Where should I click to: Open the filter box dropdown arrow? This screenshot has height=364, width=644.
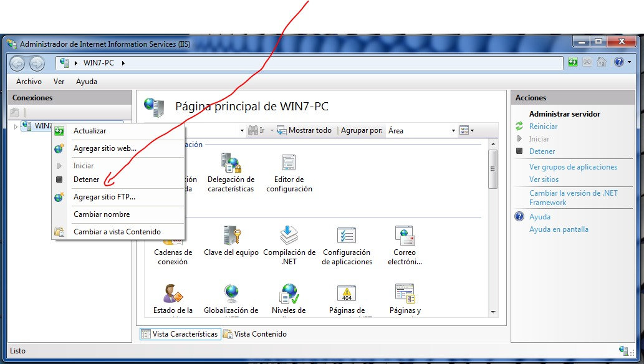click(x=242, y=131)
